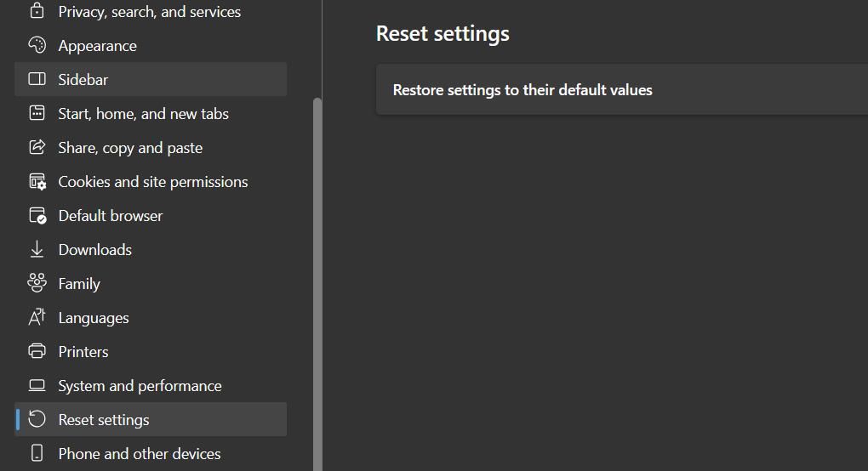Go to the Appearance settings page

[x=97, y=46]
